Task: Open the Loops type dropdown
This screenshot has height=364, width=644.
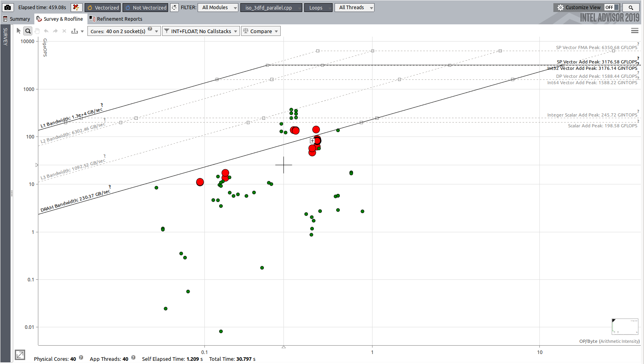Action: (x=318, y=8)
